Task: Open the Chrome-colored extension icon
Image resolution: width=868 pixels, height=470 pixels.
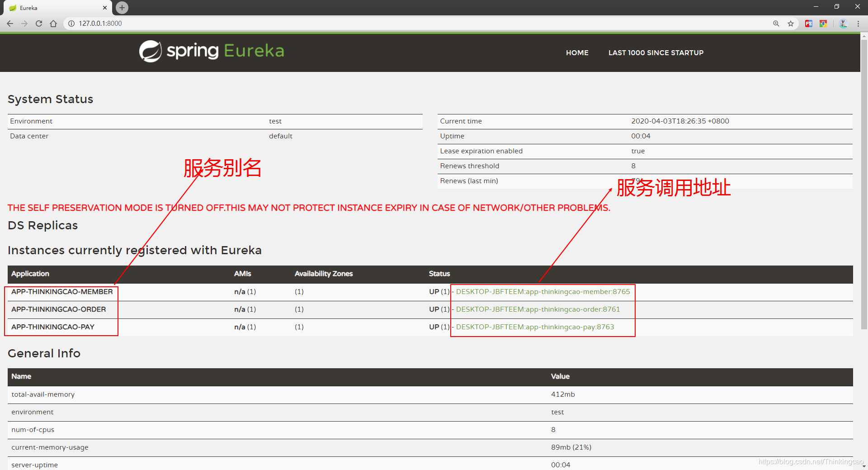Action: [x=823, y=24]
